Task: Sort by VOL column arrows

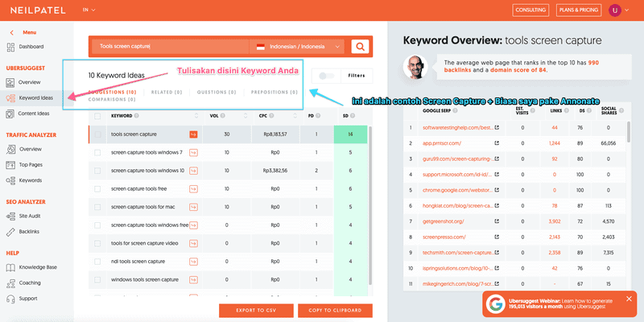Action: pyautogui.click(x=246, y=116)
